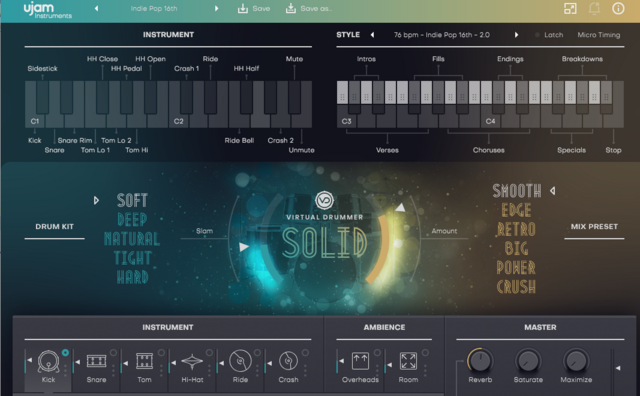The image size is (640, 396).
Task: Choose the Big mix preset
Action: 516,249
